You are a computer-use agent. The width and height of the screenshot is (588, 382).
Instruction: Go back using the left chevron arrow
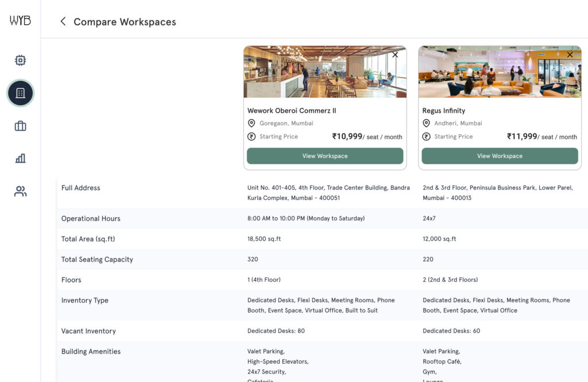coord(63,21)
